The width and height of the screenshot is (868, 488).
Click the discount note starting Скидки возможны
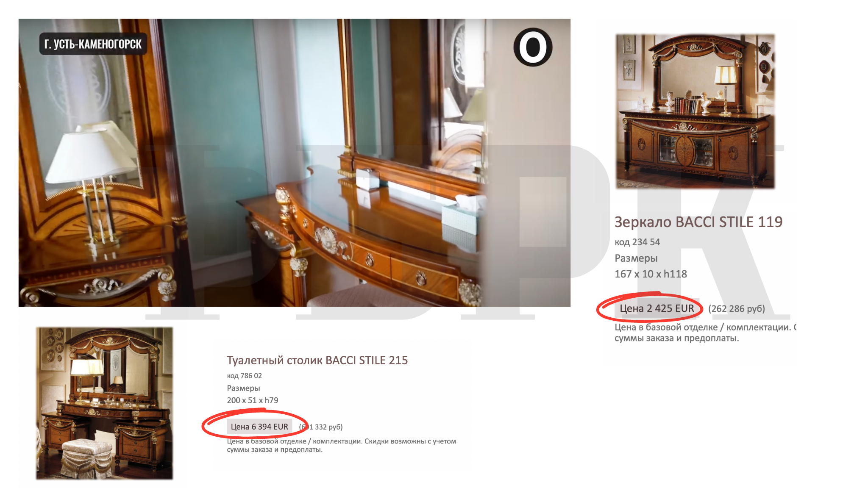coord(410,441)
